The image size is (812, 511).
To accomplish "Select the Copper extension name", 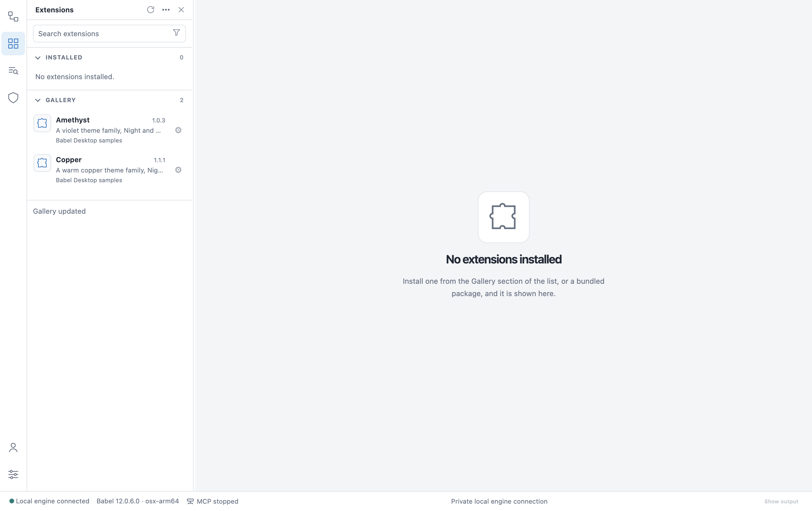I will [x=69, y=160].
